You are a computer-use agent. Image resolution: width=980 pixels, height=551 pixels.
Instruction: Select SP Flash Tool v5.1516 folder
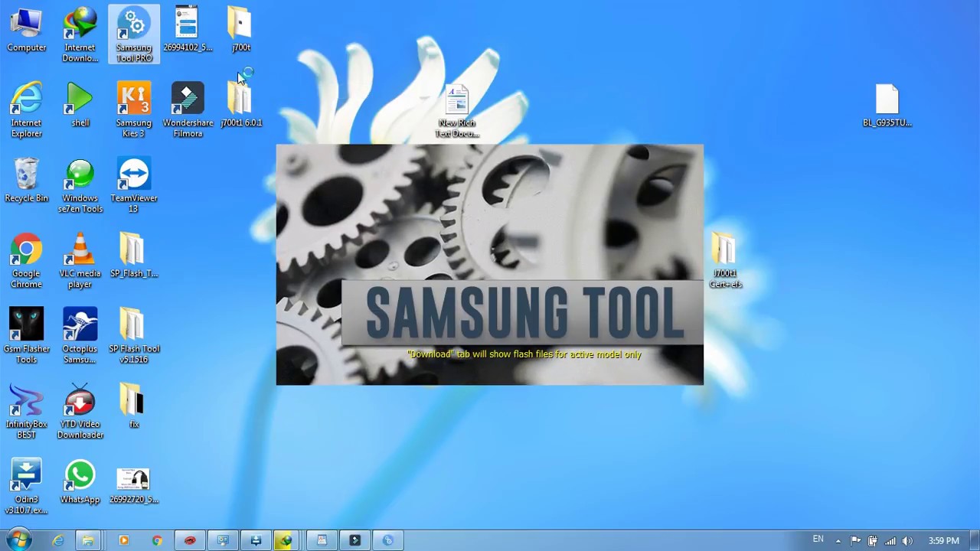(x=134, y=336)
